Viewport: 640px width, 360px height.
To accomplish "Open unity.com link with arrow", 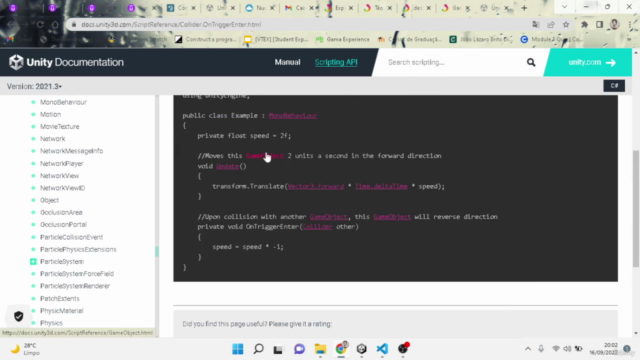I will (x=591, y=62).
